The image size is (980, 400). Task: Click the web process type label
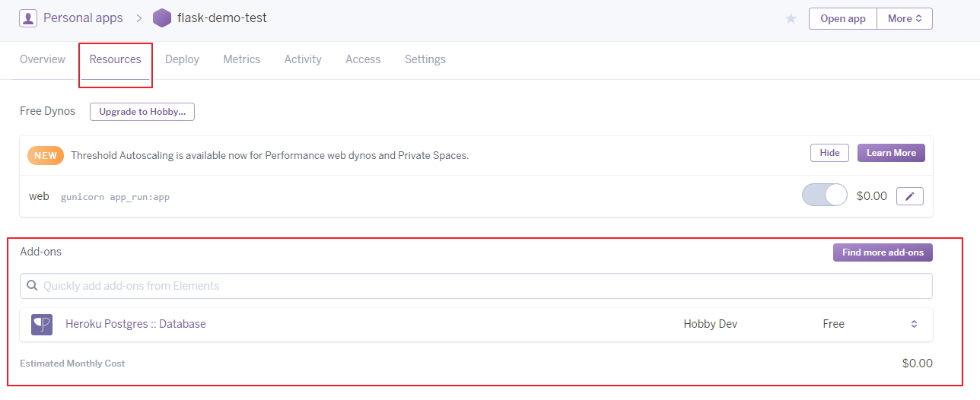[x=39, y=196]
